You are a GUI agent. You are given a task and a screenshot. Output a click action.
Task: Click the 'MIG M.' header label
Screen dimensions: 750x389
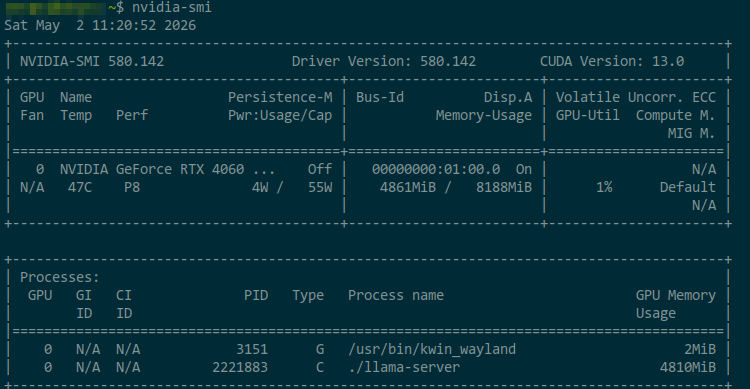click(692, 133)
